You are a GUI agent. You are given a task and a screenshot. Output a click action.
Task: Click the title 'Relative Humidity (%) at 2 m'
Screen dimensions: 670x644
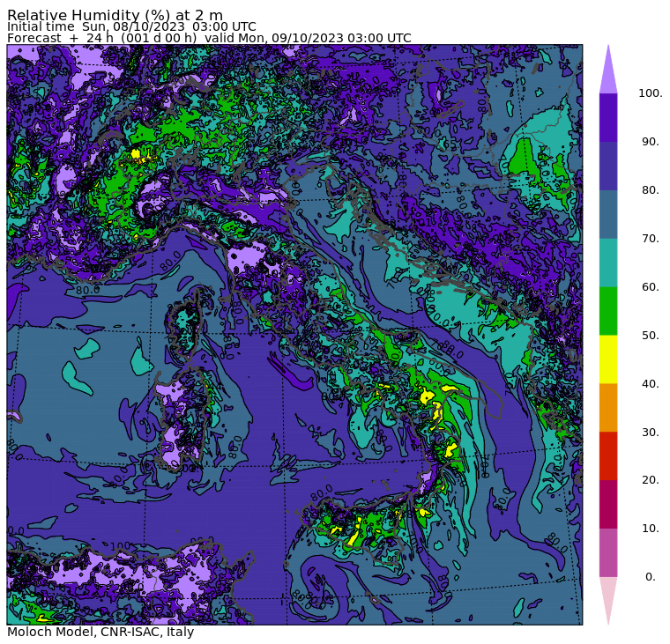pos(115,15)
